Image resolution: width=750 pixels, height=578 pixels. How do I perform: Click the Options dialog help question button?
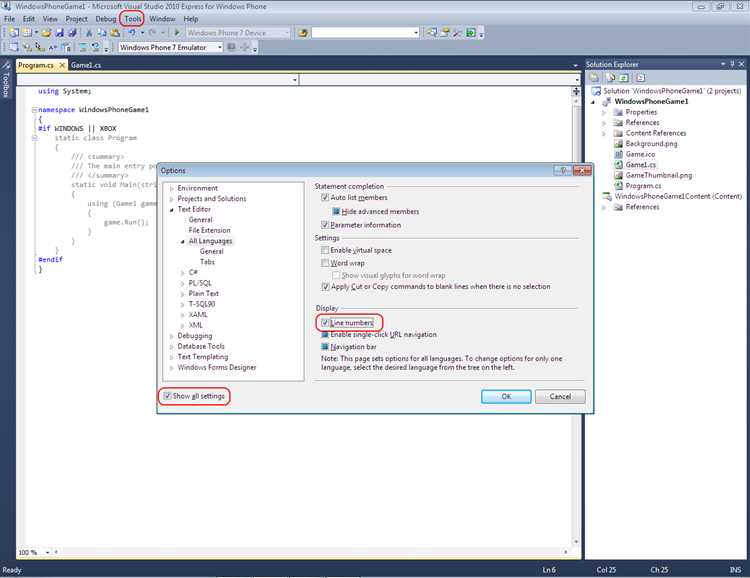[563, 170]
